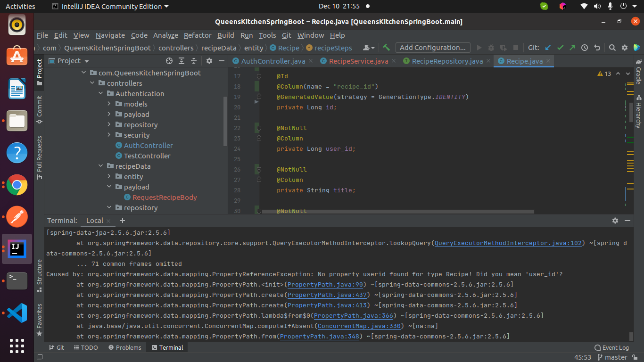Switch to the AuthController.java tab
The image size is (644, 362).
pos(273,61)
